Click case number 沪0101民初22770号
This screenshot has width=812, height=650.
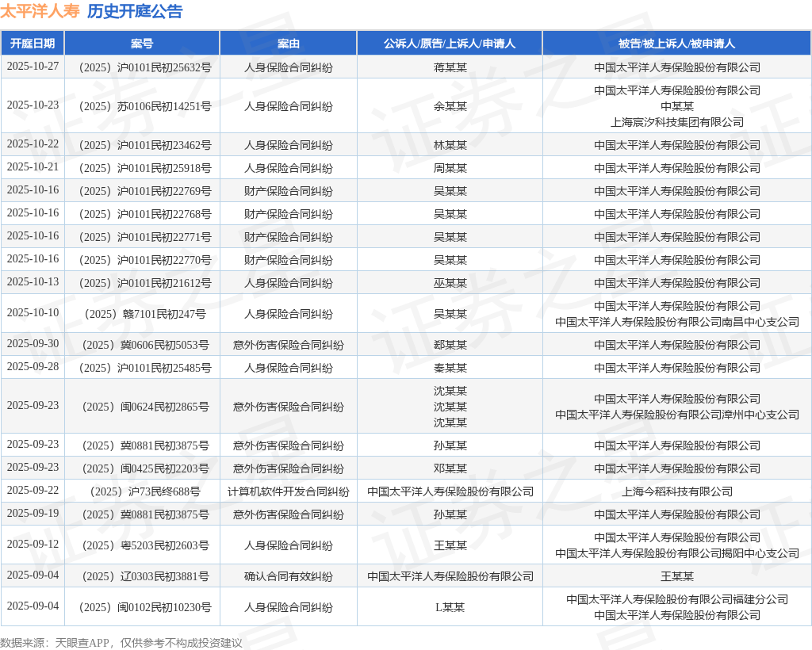point(146,260)
